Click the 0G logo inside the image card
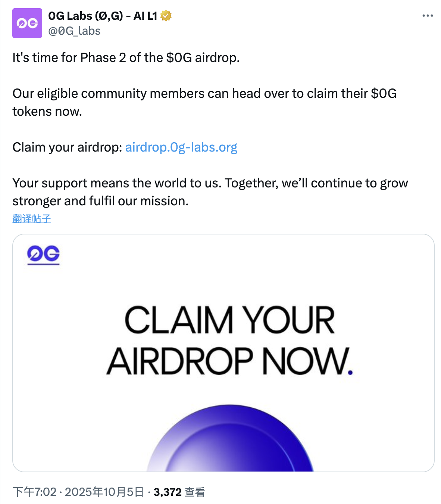 pyautogui.click(x=43, y=254)
